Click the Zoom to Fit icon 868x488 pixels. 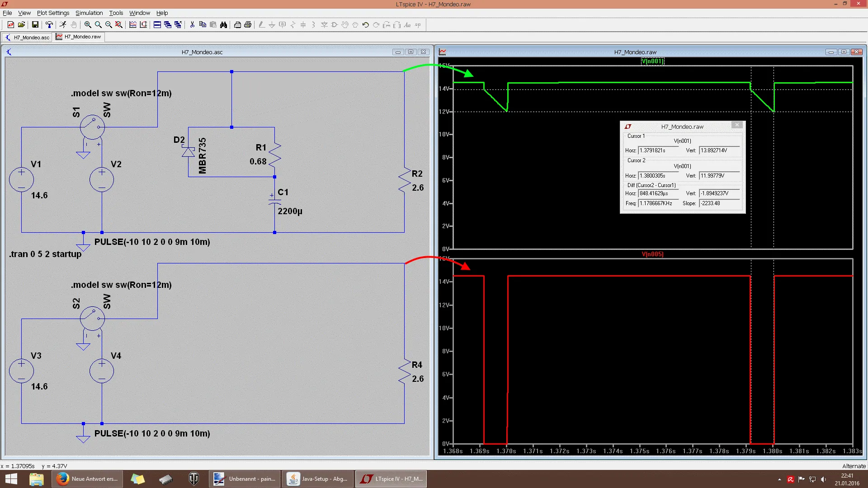pos(119,25)
